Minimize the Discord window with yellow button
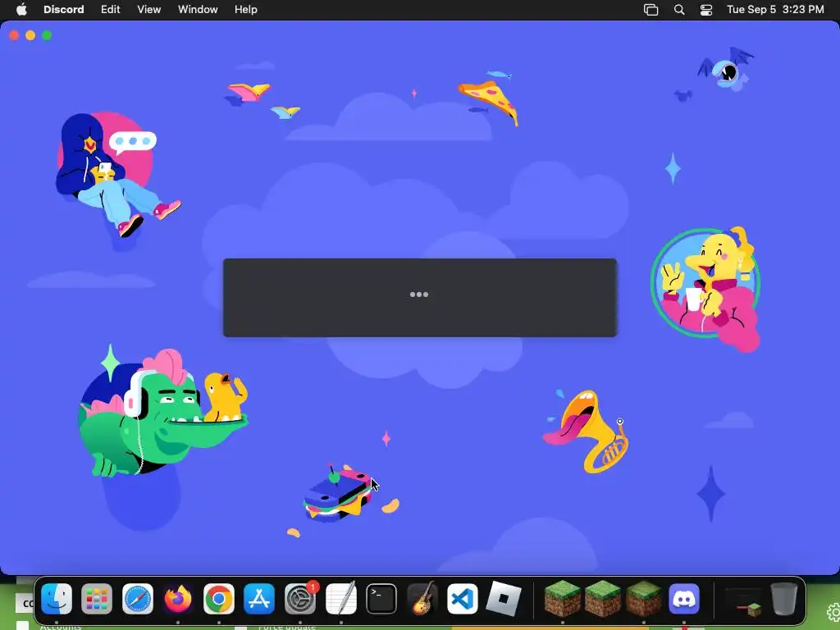This screenshot has height=630, width=840. (x=30, y=35)
